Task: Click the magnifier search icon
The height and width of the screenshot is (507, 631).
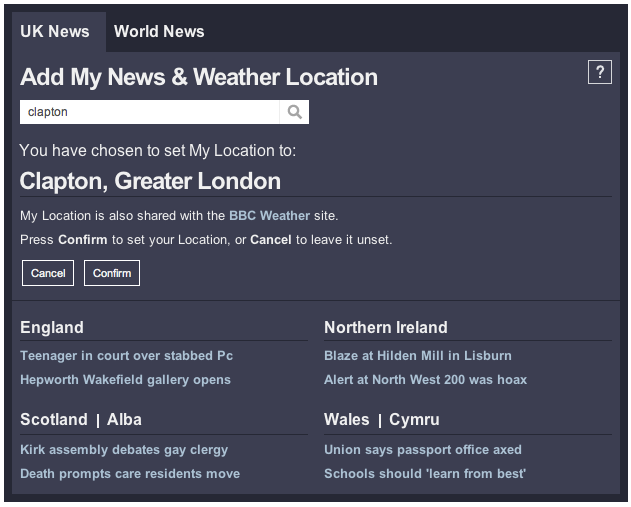Action: [x=295, y=112]
